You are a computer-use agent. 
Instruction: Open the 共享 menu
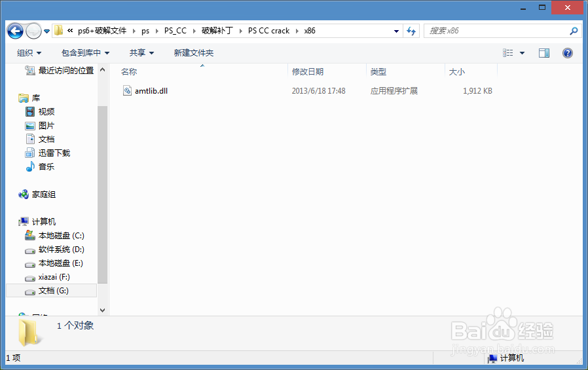pos(141,53)
